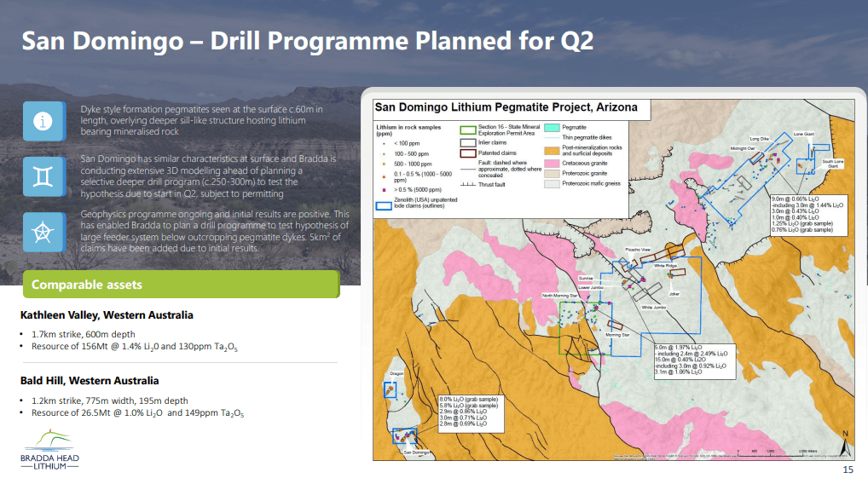Image resolution: width=868 pixels, height=484 pixels.
Task: Click the 'Picacho View' map label
Action: [x=638, y=250]
